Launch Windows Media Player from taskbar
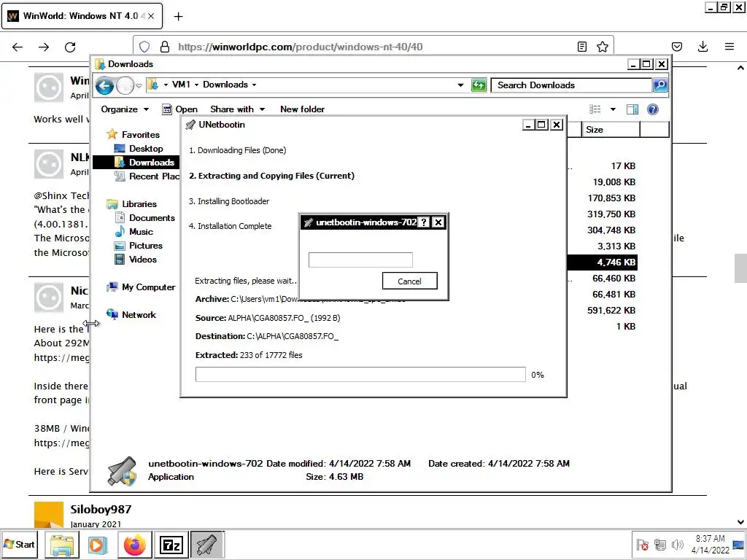The image size is (747, 560). pyautogui.click(x=98, y=545)
